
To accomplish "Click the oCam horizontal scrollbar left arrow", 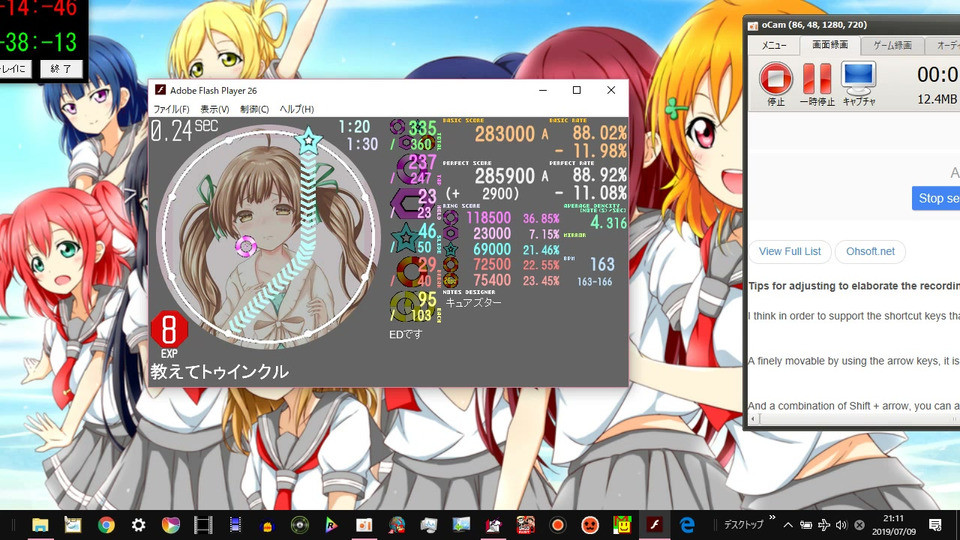I will [753, 419].
